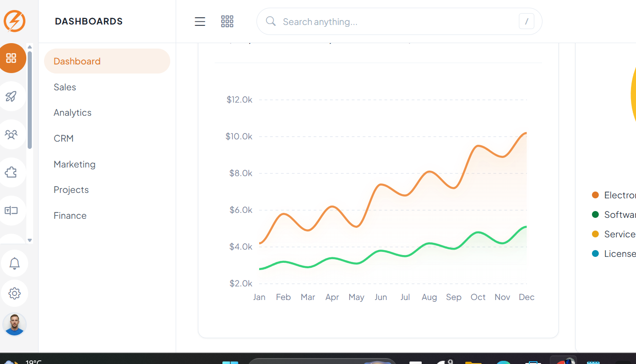Click the puzzle piece icon

[11, 172]
